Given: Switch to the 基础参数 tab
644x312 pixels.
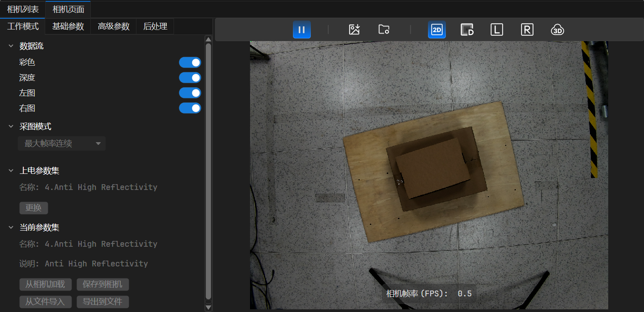Looking at the screenshot, I should (68, 26).
